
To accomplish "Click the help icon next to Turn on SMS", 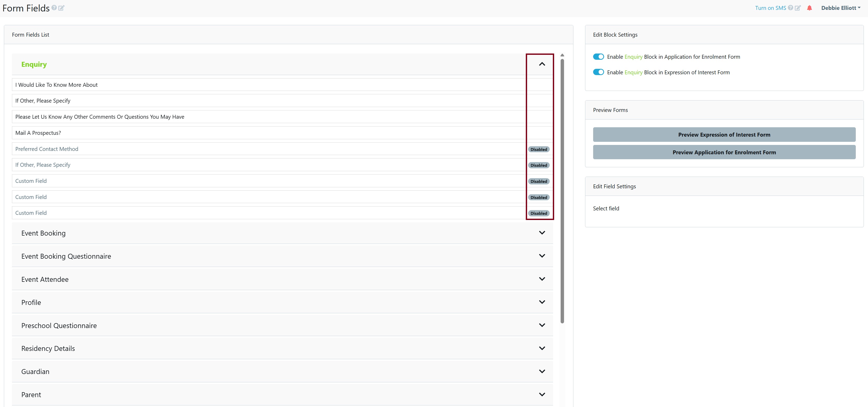I will (x=790, y=8).
